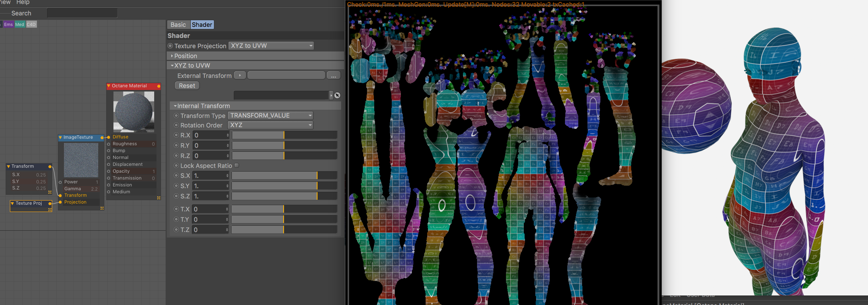Click the object picker icon under Reset
The image size is (868, 305).
(x=337, y=95)
